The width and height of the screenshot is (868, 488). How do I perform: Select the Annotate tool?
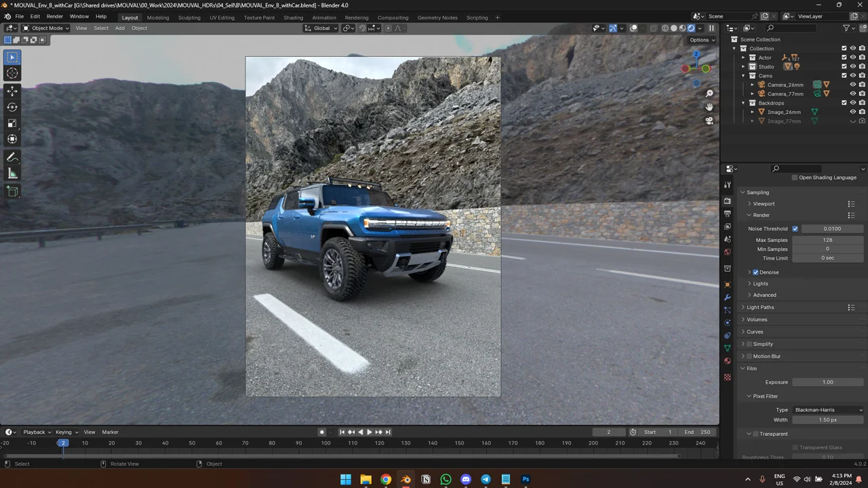tap(12, 157)
